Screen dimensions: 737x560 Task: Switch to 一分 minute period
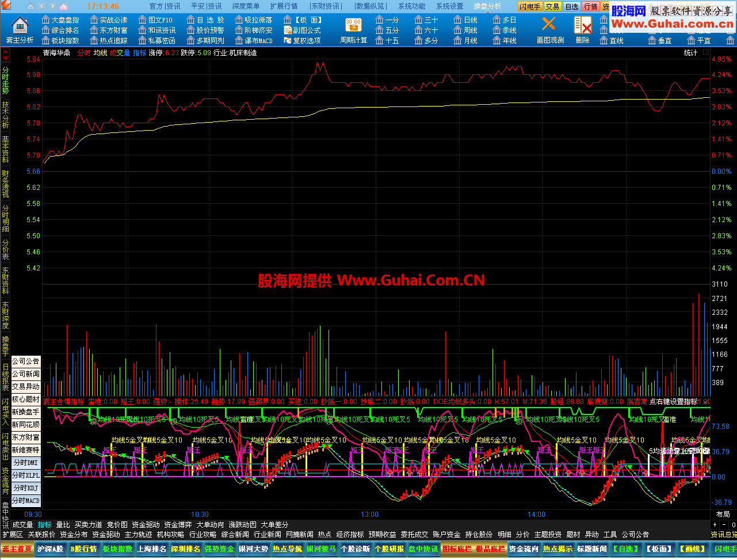387,20
